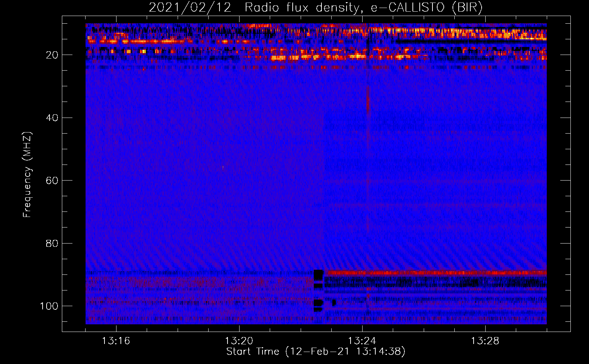The height and width of the screenshot is (364, 589).
Task: Click the large black data gap block near 90 MHz
Action: coord(318,275)
